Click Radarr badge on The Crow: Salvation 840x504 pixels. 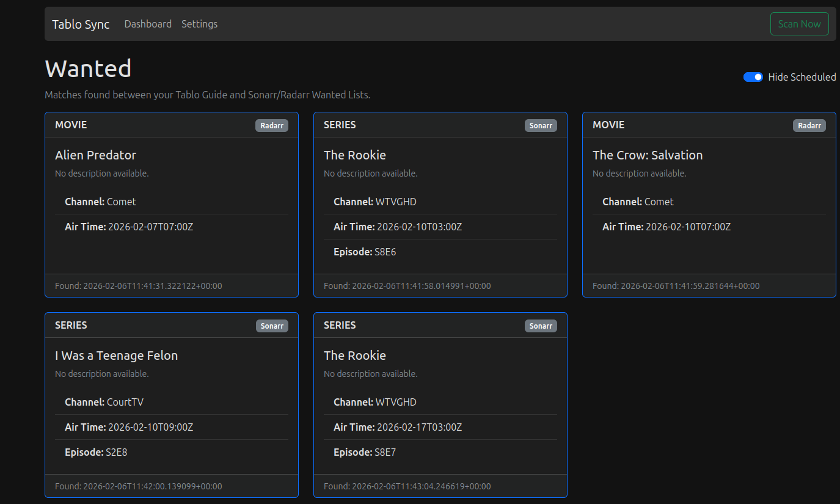809,125
